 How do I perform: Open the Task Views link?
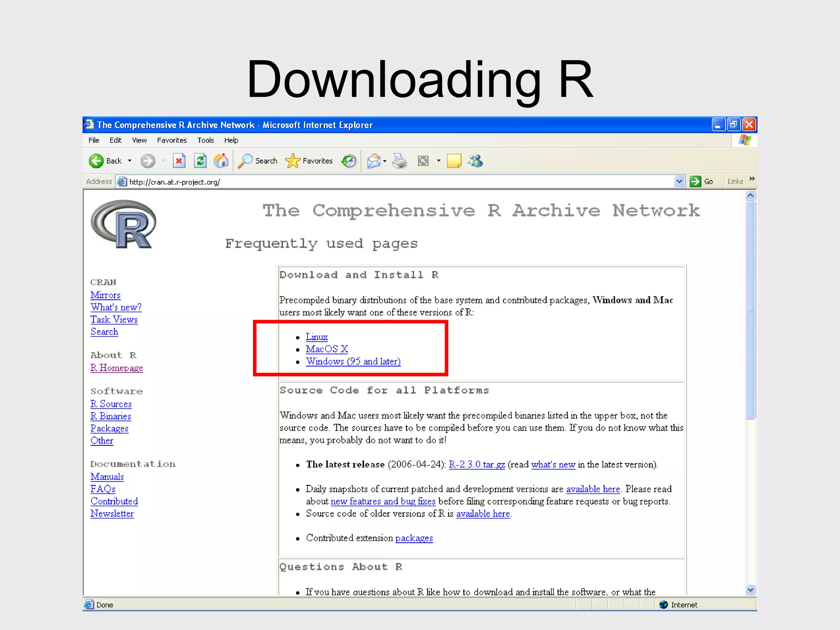114,320
